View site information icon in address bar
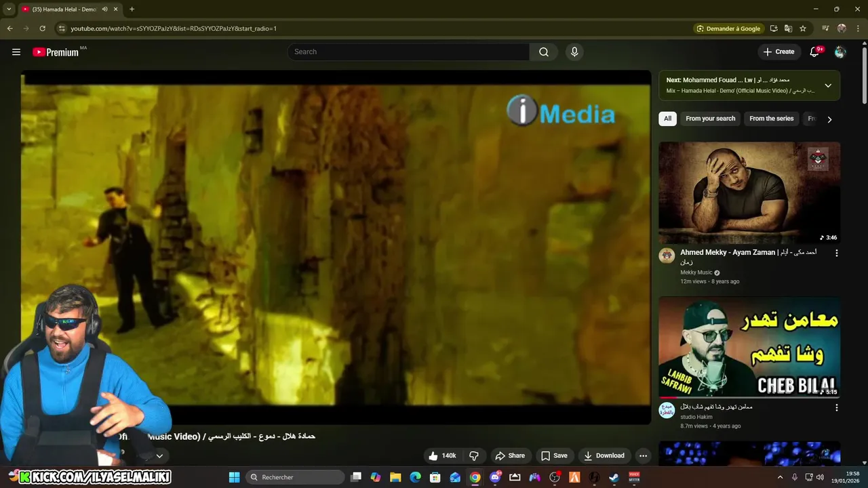The height and width of the screenshot is (488, 868). click(62, 28)
